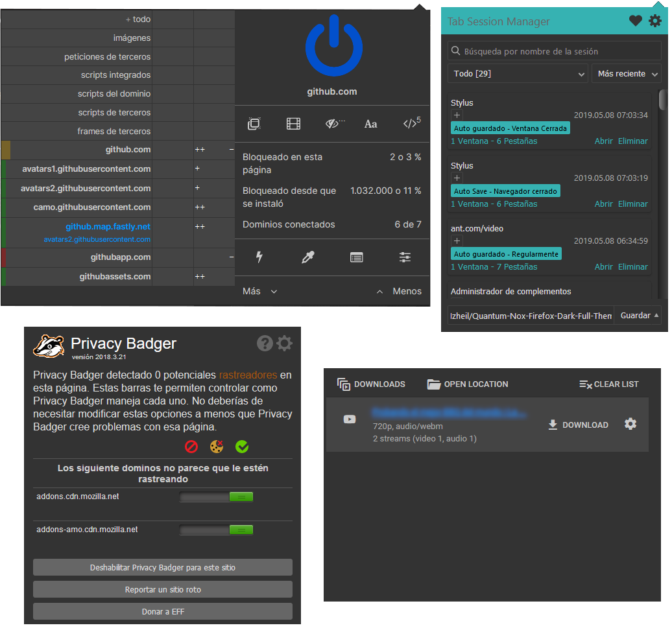The image size is (672, 632).
Task: Click 'scripts de terceros' rule row
Action: click(x=118, y=113)
